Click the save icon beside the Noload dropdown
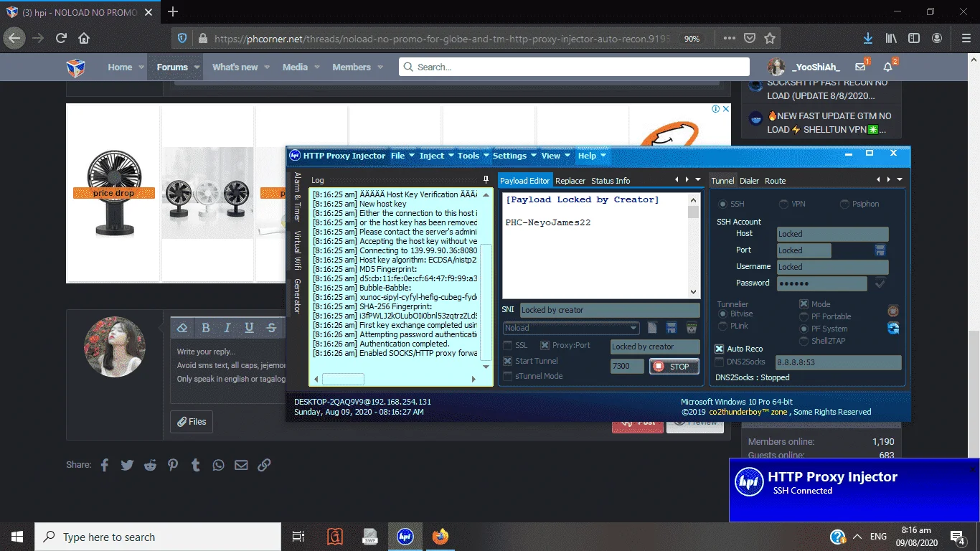980x551 pixels. 672,328
